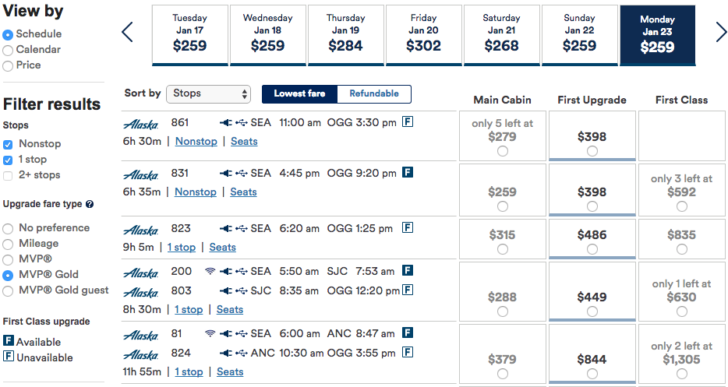Screen dimensions: 728x387
Task: Go to previous dates with left arrow
Action: click(127, 32)
